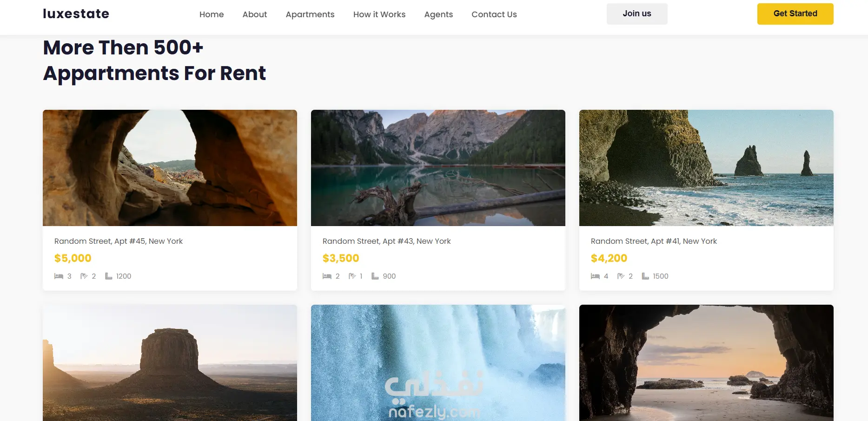The width and height of the screenshot is (868, 421).
Task: Click the bed icon on the $3,500 listing
Action: pyautogui.click(x=327, y=276)
